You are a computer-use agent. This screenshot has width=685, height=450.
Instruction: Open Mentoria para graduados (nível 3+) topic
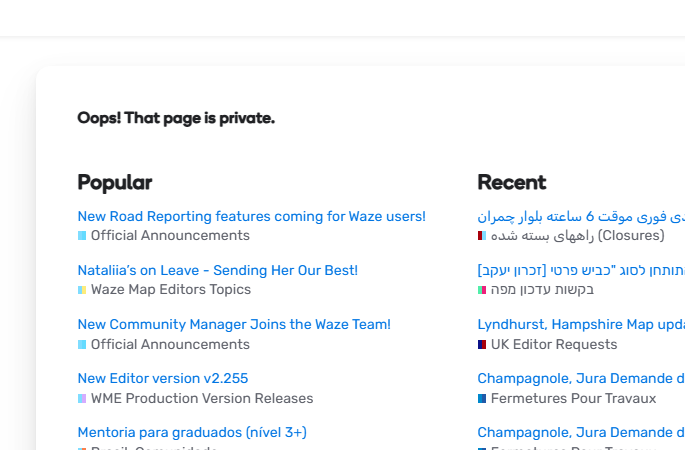coord(192,432)
